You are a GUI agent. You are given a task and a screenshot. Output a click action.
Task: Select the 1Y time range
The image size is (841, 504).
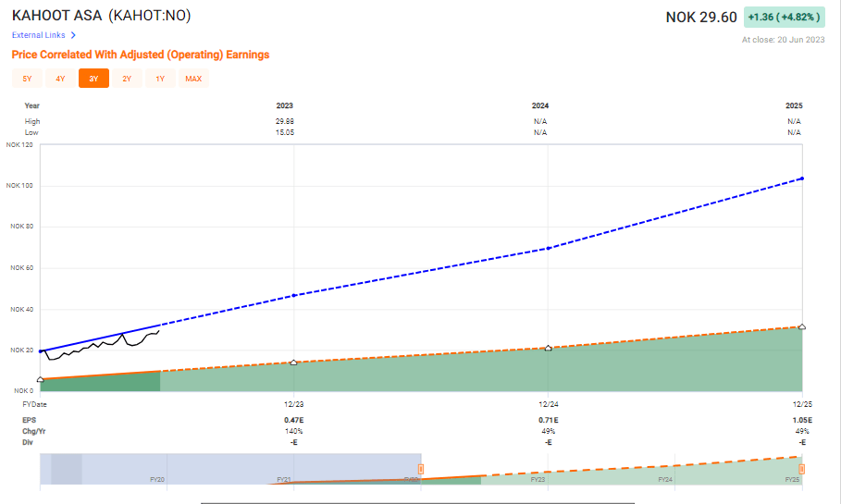click(160, 79)
